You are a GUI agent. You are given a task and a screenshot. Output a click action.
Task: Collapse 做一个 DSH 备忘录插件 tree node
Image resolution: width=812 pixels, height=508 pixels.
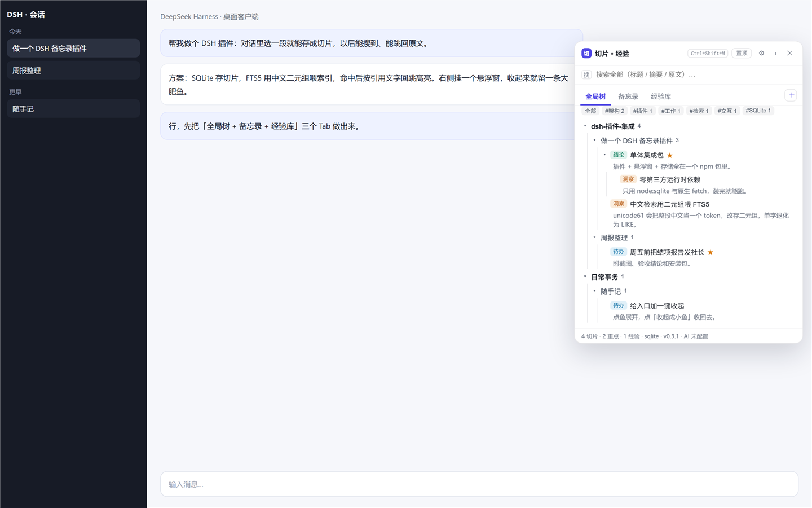point(595,141)
